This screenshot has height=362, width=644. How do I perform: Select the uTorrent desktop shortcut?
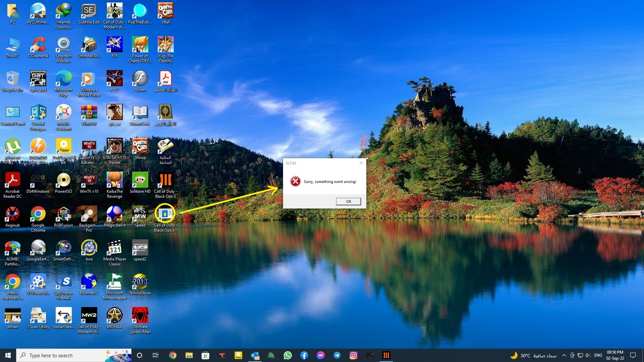coord(12,149)
